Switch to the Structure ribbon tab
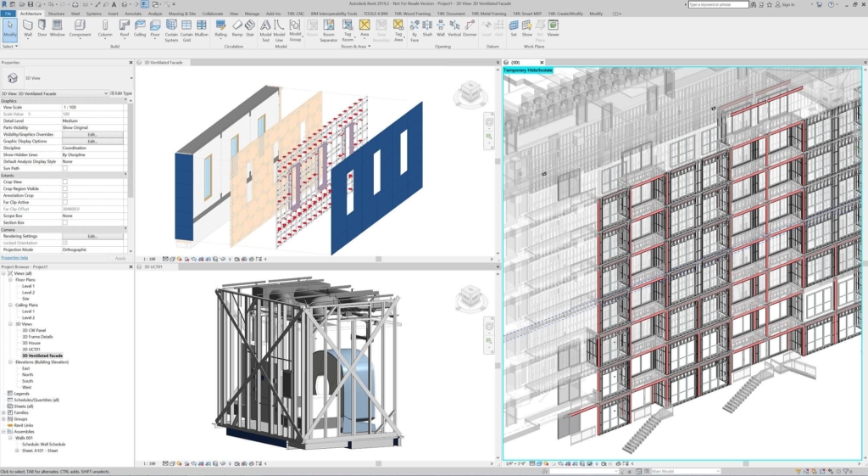 [56, 14]
